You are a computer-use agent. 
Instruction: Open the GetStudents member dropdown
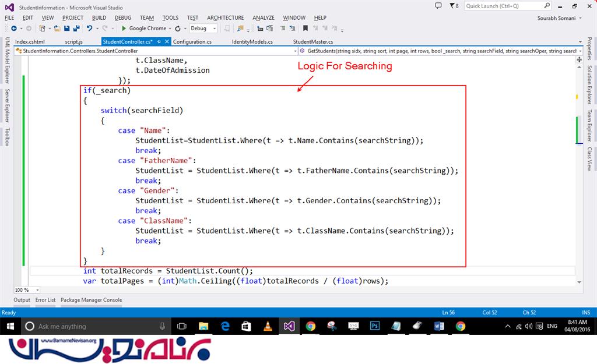point(580,51)
